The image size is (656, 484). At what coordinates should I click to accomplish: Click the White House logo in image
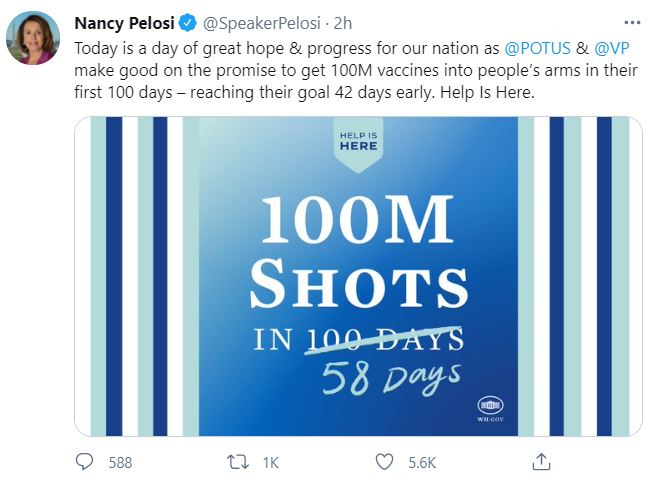[491, 407]
